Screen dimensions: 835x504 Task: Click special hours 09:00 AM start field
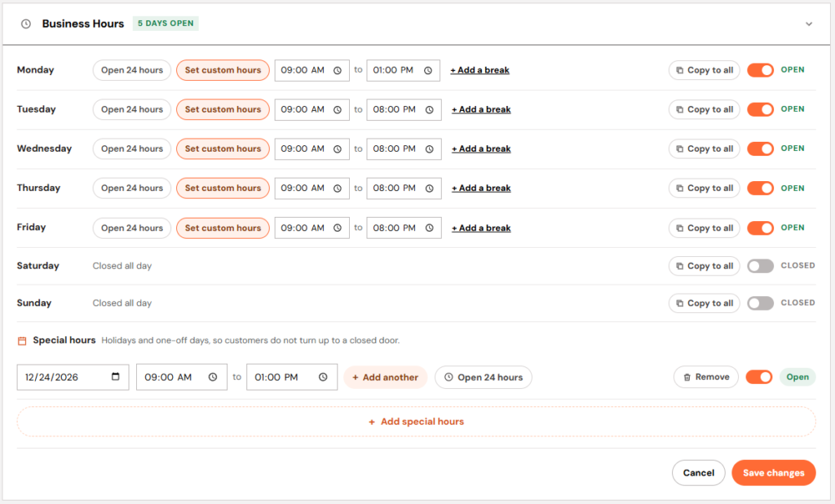click(x=182, y=378)
